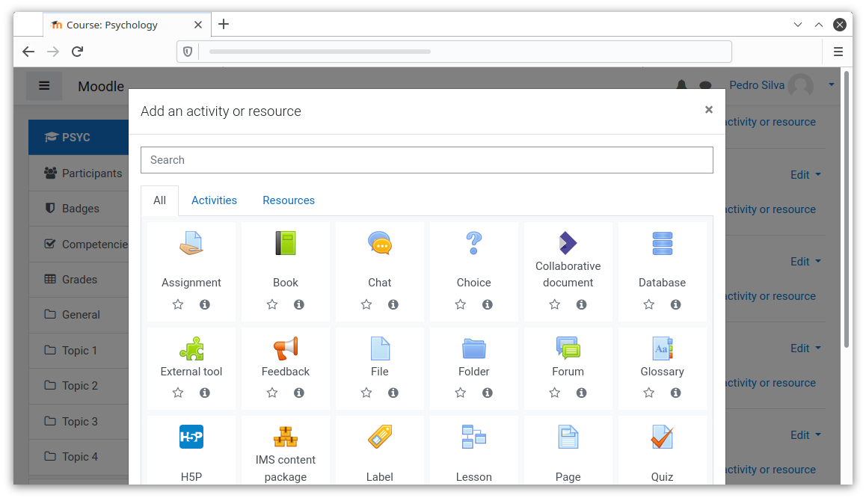Open the user menu dropdown arrow
This screenshot has width=866, height=504.
[x=831, y=85]
